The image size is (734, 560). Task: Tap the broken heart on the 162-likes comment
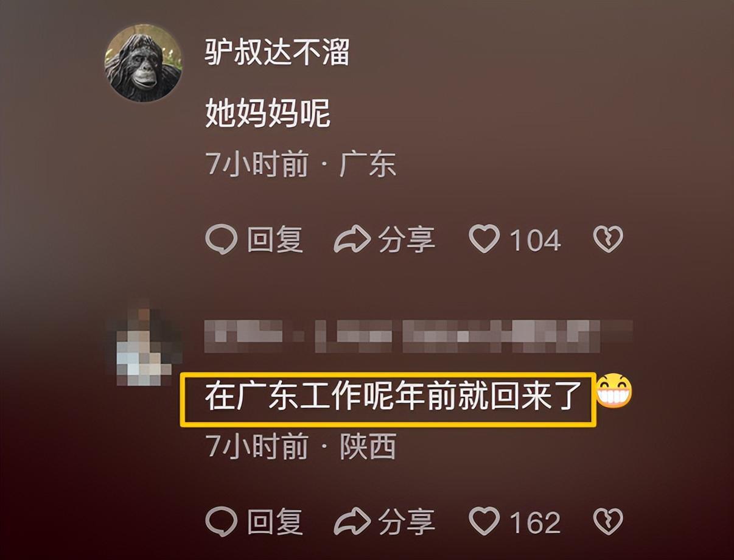click(608, 522)
